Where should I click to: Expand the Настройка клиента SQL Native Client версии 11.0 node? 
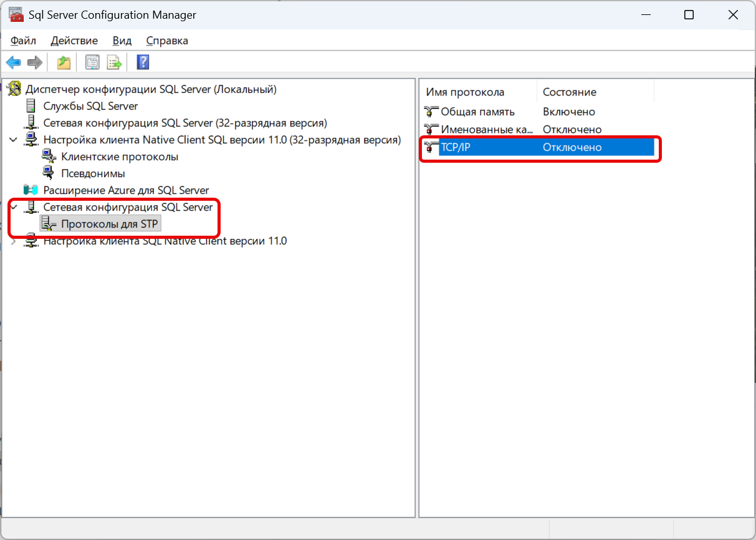(13, 241)
